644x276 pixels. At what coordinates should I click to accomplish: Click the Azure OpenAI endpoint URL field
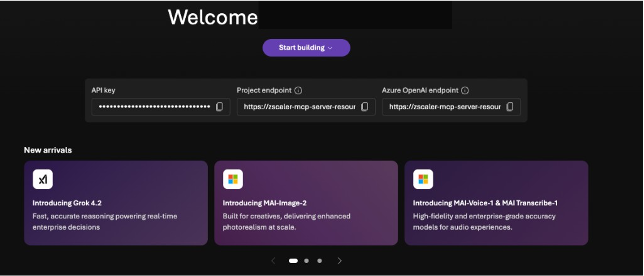pyautogui.click(x=451, y=107)
